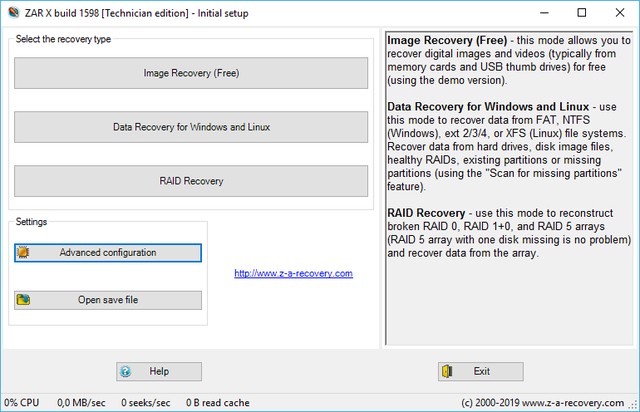The height and width of the screenshot is (412, 640).
Task: Click the Exit button's door icon
Action: pyautogui.click(x=447, y=372)
